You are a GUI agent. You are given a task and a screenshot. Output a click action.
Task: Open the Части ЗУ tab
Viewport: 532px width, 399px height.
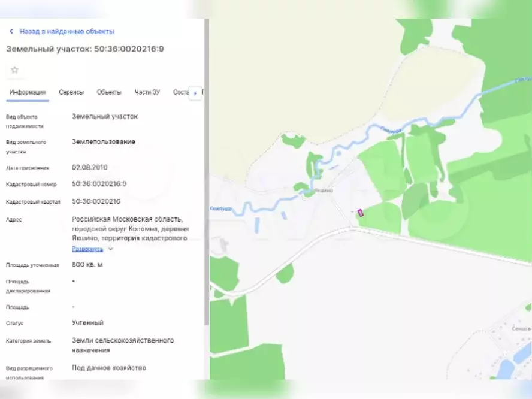(147, 92)
